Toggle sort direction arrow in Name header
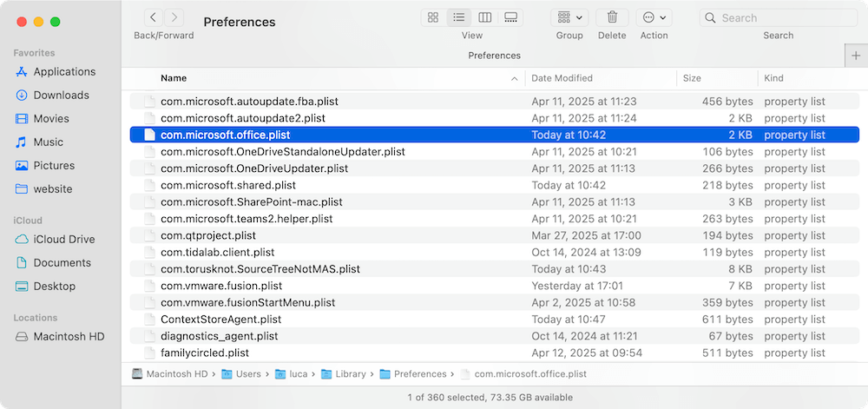Screen dimensions: 868x409 click(514, 79)
